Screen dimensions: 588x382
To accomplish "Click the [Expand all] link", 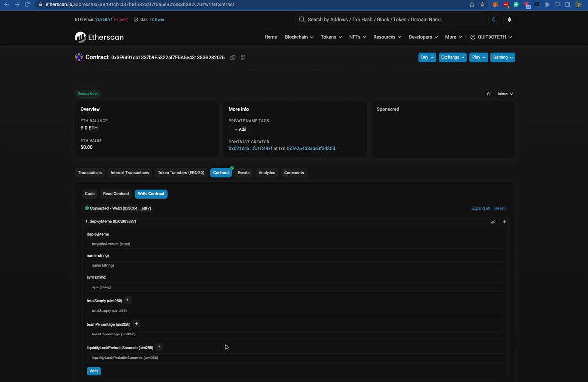I will [x=481, y=208].
